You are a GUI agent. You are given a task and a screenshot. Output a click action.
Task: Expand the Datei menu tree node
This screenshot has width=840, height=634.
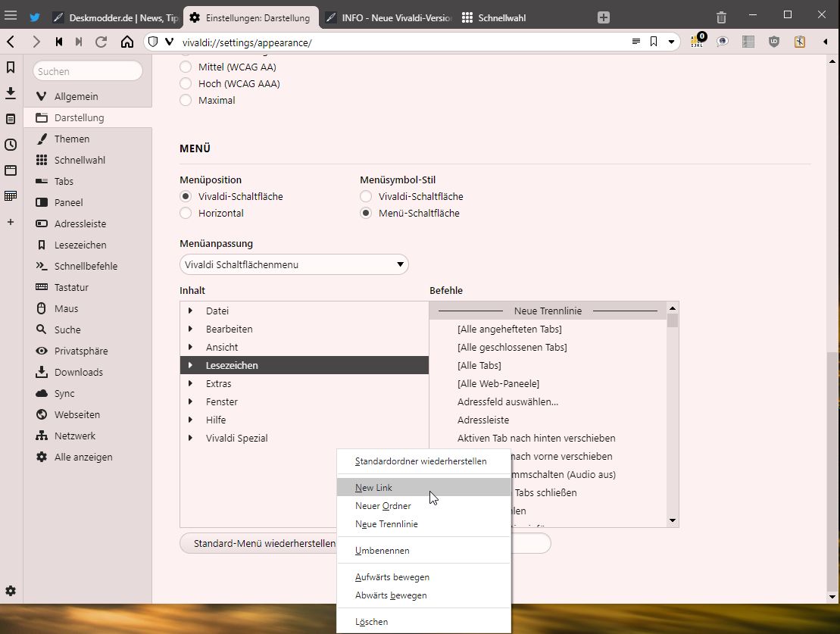[x=190, y=311]
